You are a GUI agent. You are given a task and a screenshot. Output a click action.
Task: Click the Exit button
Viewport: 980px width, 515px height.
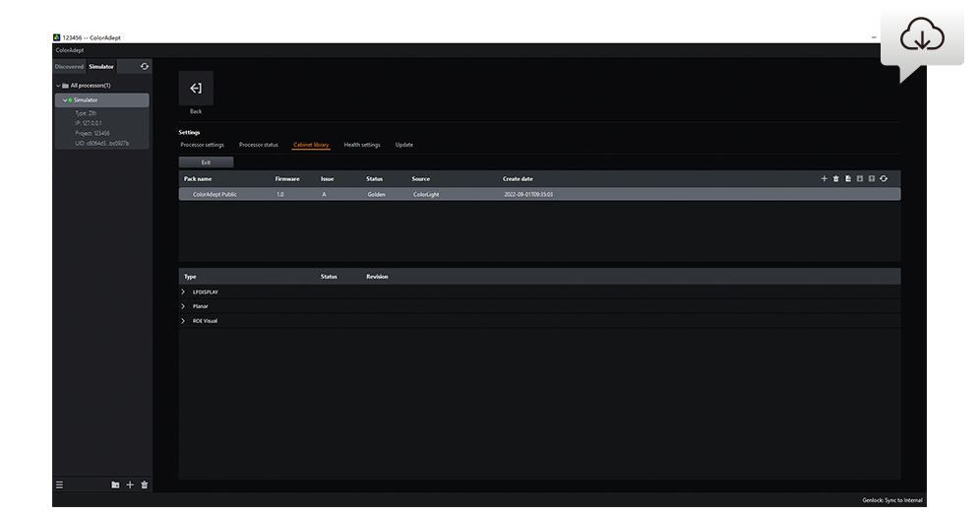point(206,162)
